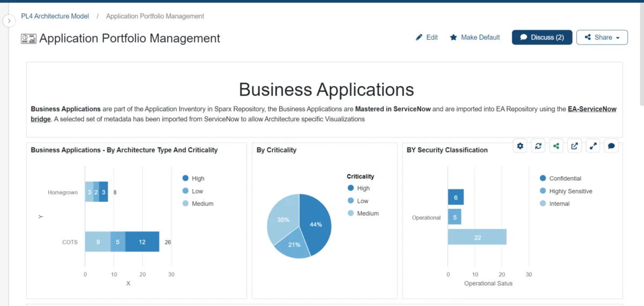Image resolution: width=644 pixels, height=306 pixels.
Task: Open the widget comment bubble icon
Action: coord(611,145)
